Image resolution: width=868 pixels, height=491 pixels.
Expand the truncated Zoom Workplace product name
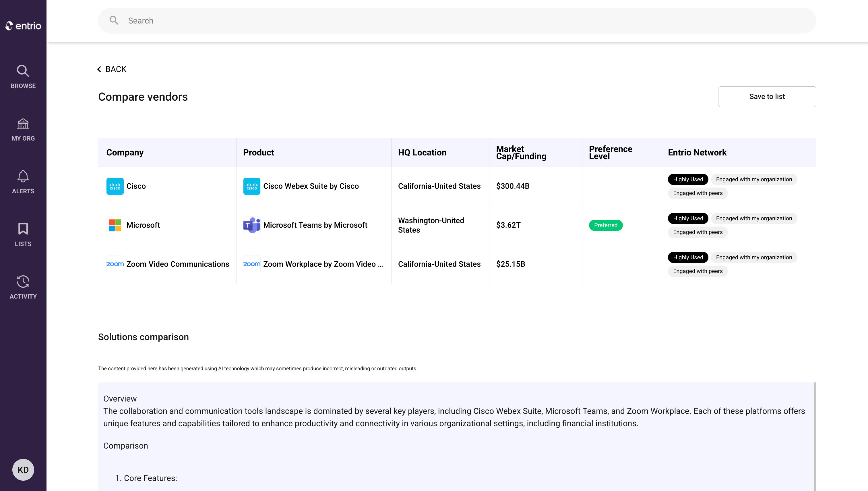pos(323,264)
